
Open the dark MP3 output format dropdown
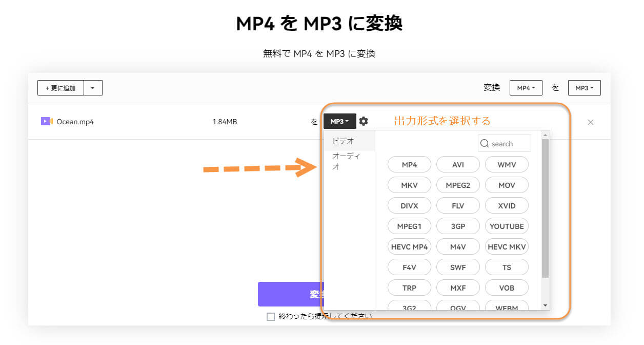pos(339,122)
